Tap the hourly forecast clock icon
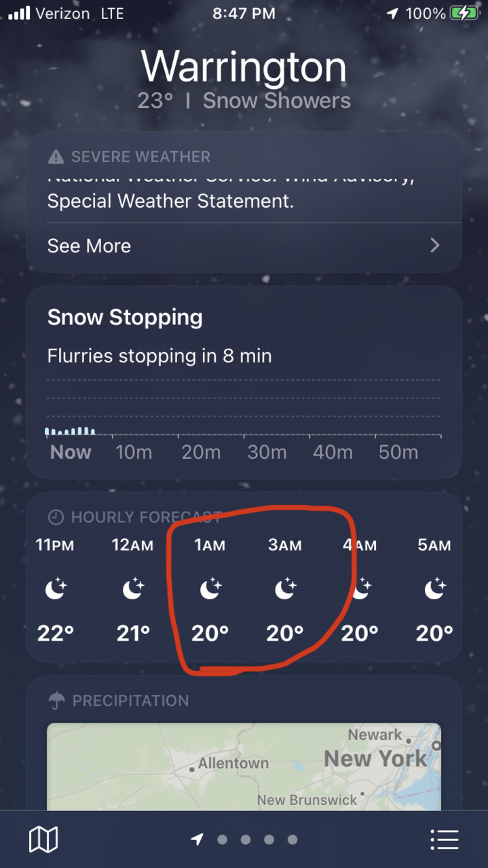Image resolution: width=488 pixels, height=868 pixels. click(56, 517)
